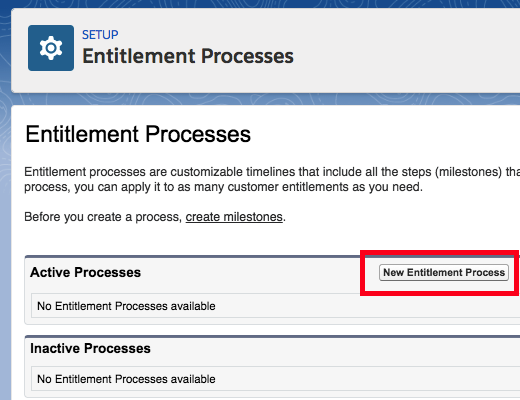Click the "Before you create a process" text
This screenshot has height=400, width=520.
click(x=103, y=217)
